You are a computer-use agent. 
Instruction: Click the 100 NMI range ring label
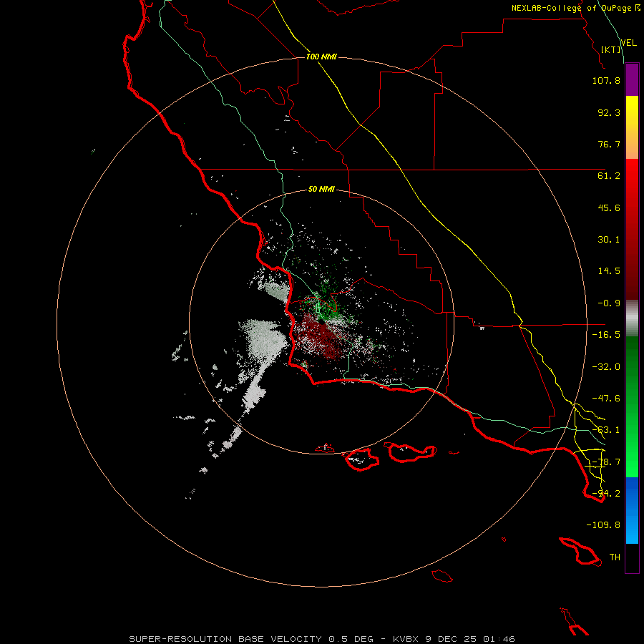pyautogui.click(x=321, y=57)
